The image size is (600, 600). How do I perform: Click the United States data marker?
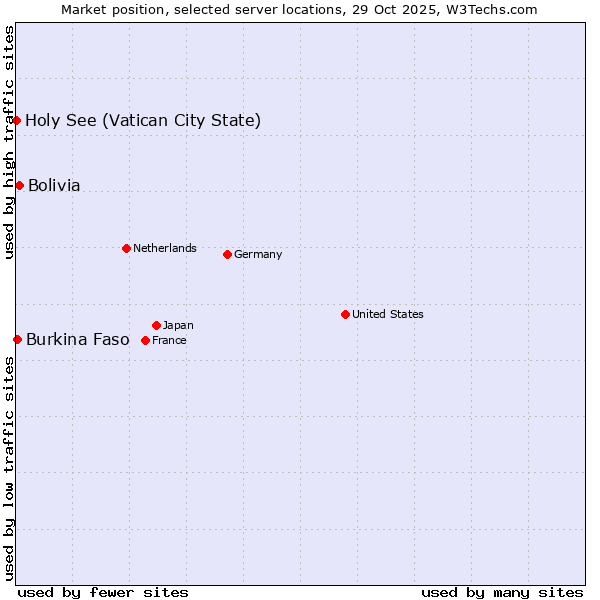point(345,314)
